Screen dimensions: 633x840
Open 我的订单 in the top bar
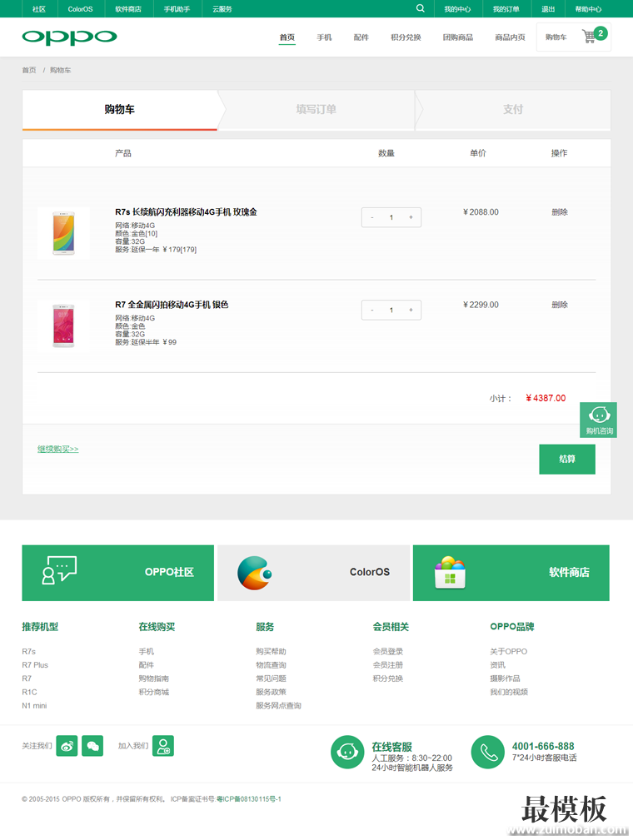506,9
